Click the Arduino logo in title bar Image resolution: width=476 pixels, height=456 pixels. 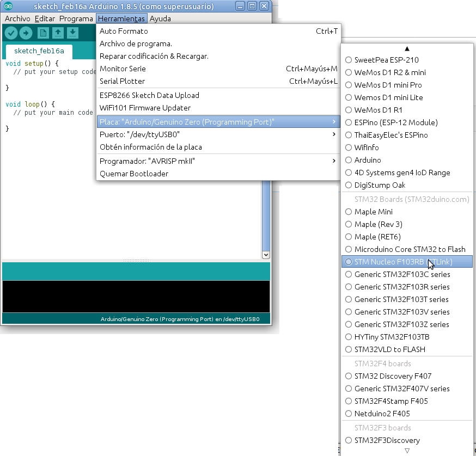(x=8, y=6)
